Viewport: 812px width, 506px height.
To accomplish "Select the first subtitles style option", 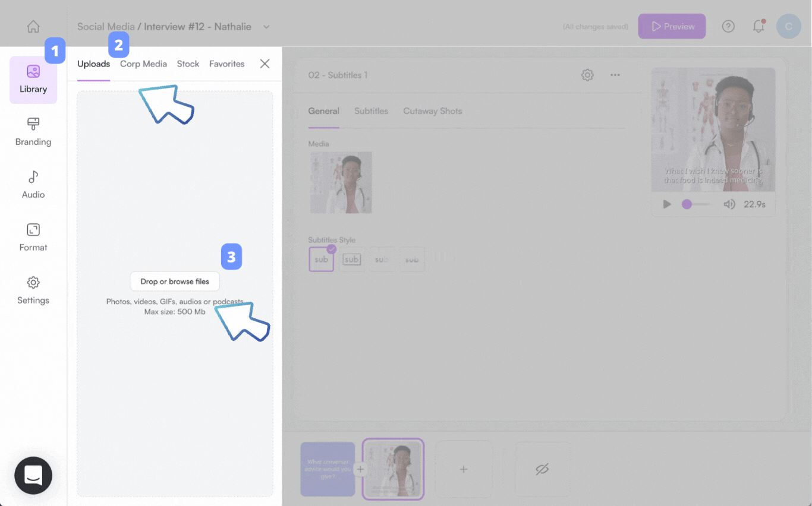I will point(321,260).
